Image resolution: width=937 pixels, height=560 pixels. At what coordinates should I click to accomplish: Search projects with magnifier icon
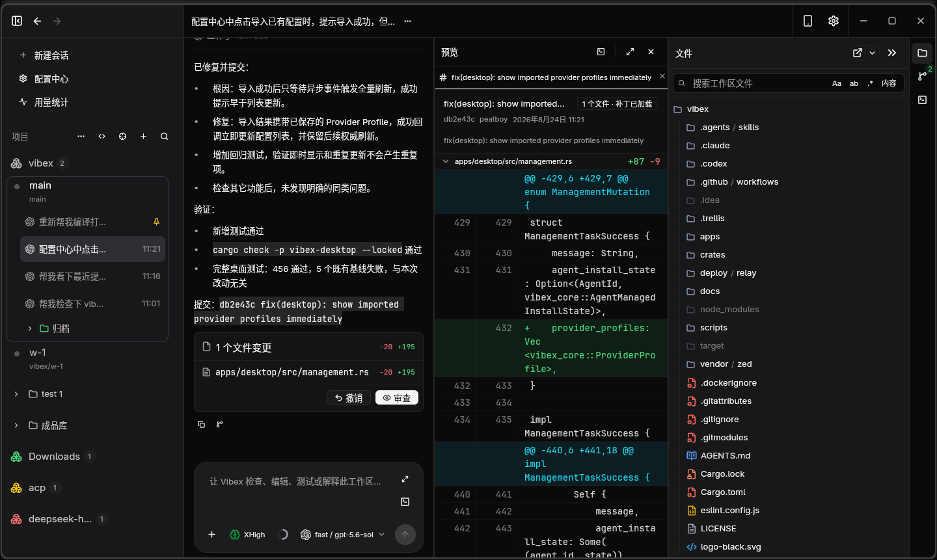click(164, 137)
